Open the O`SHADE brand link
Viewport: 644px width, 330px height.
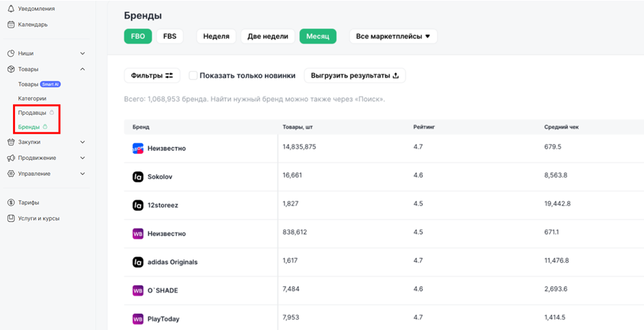click(x=162, y=290)
